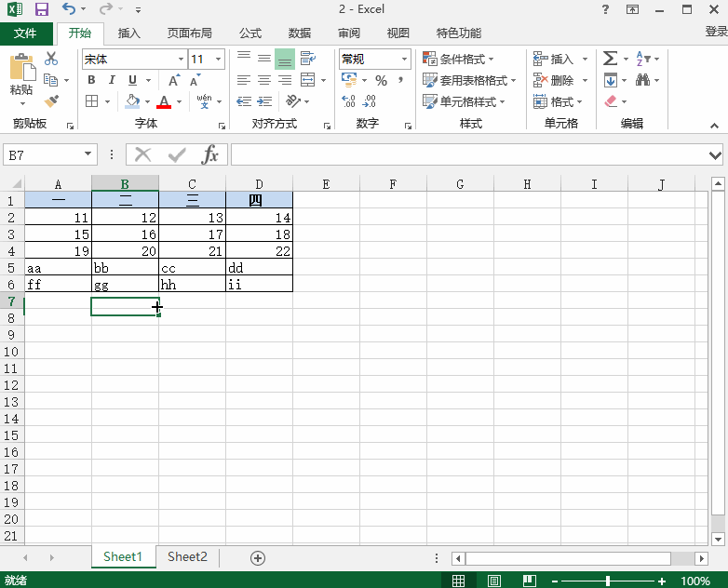Viewport: 728px width, 588px height.
Task: Open the Name Box B7 dropdown arrow
Action: [x=88, y=154]
